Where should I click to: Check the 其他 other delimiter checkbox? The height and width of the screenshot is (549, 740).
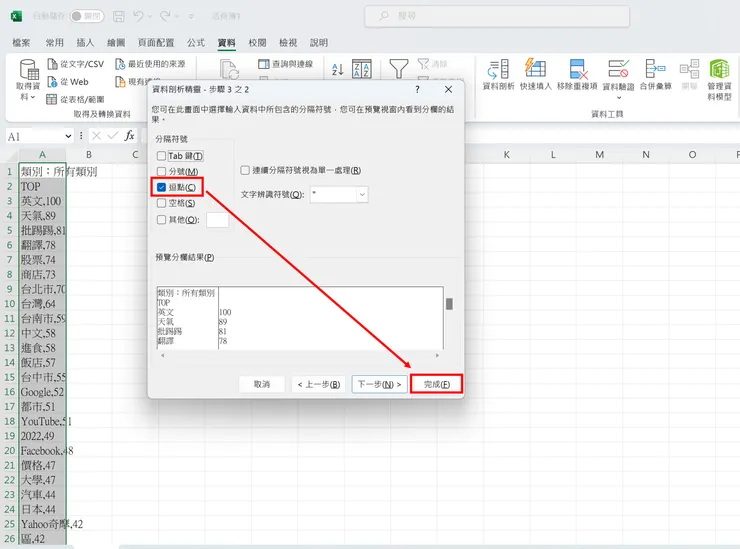coord(161,220)
